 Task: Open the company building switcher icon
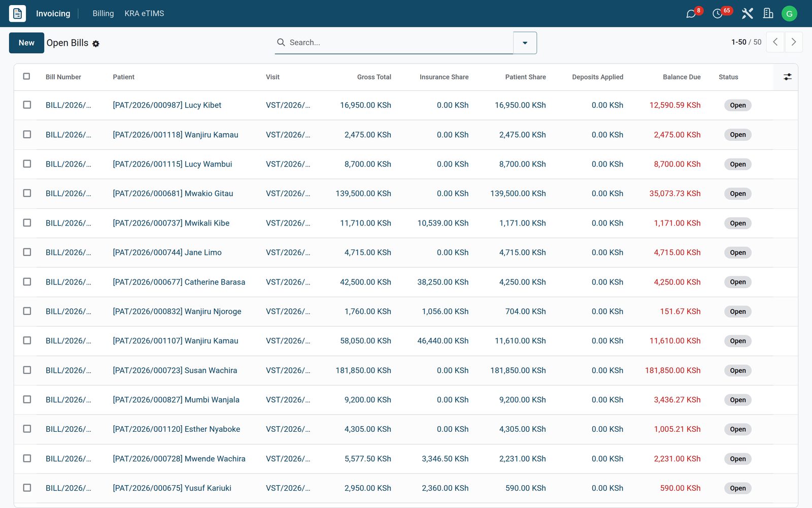[768, 14]
